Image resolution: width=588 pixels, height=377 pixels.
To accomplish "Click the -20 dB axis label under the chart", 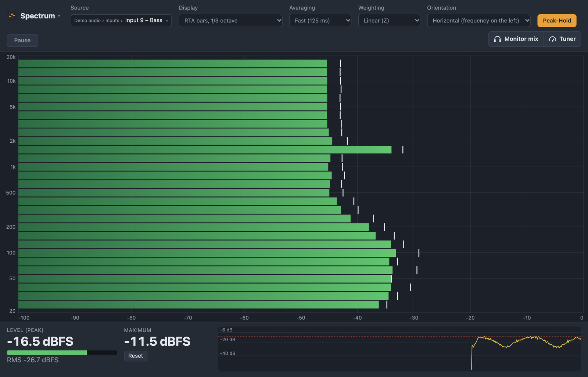I will click(470, 318).
